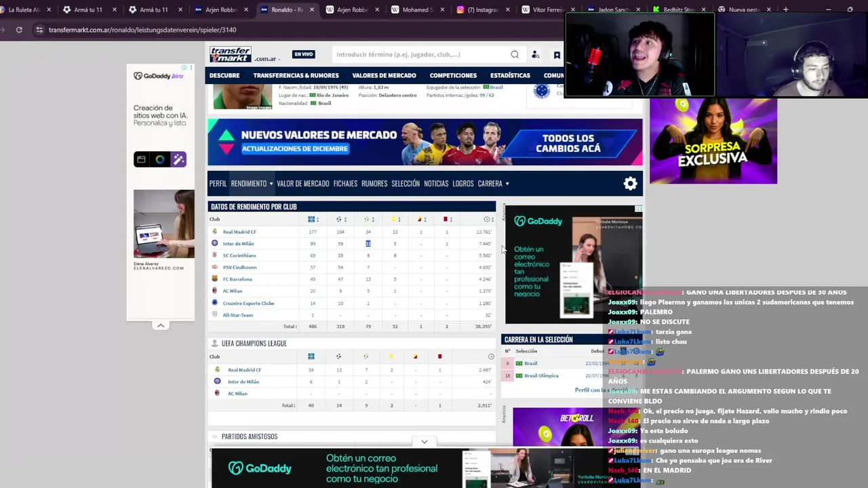Image resolution: width=868 pixels, height=488 pixels.
Task: Sort club table by minutes played clock icon
Action: [488, 220]
